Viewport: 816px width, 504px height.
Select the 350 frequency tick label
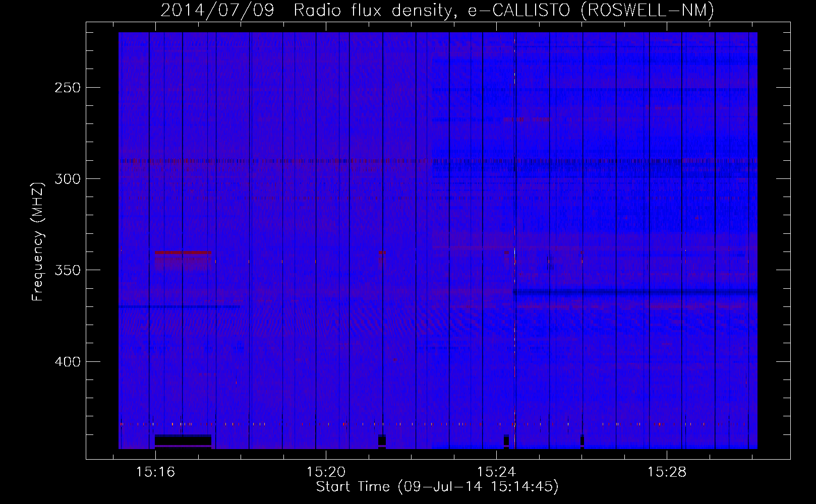point(67,271)
